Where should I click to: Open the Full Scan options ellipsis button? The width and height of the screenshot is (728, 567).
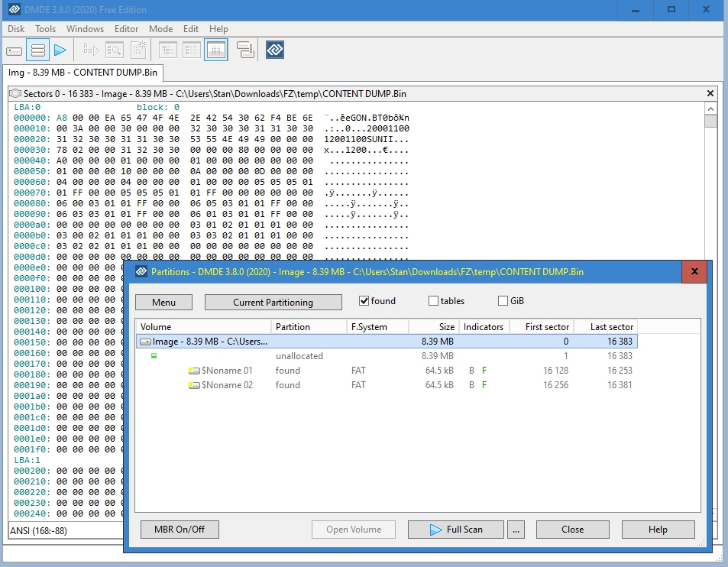(516, 530)
